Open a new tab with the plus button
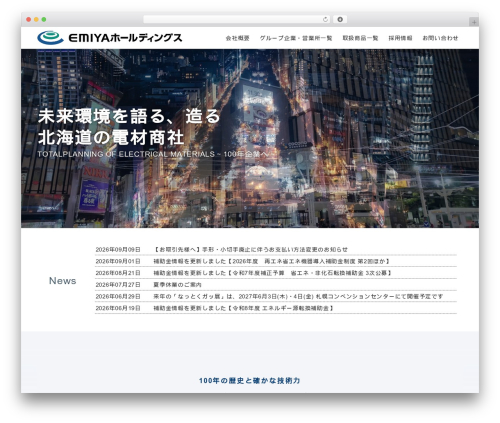Viewport: 500px width, 423px height. point(474,22)
